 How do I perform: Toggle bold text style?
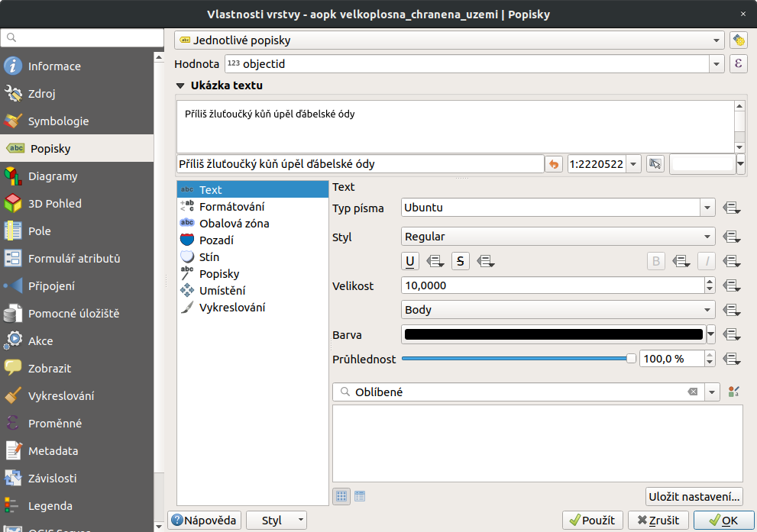point(656,261)
